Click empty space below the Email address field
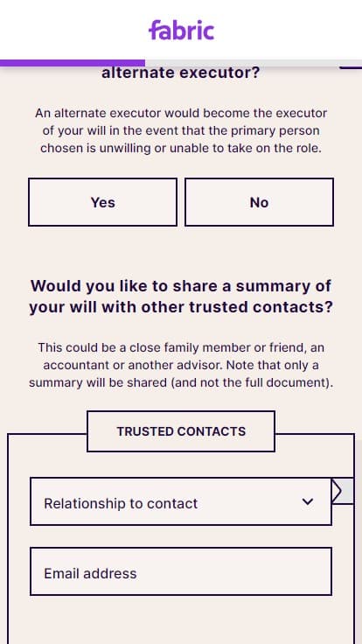The width and height of the screenshot is (362, 644). coord(181,620)
